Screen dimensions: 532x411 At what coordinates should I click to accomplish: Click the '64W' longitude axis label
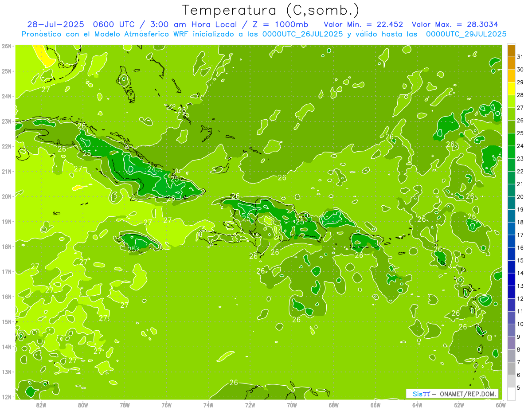(x=417, y=404)
